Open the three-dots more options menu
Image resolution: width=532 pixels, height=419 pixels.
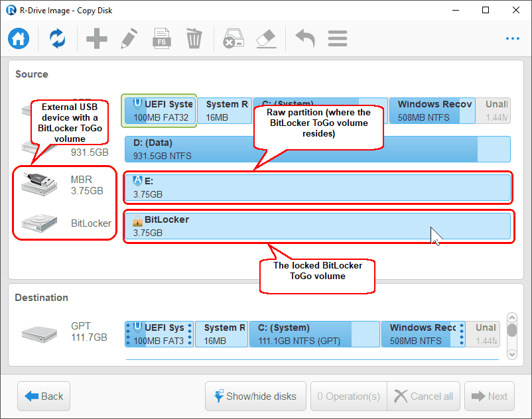click(x=513, y=38)
